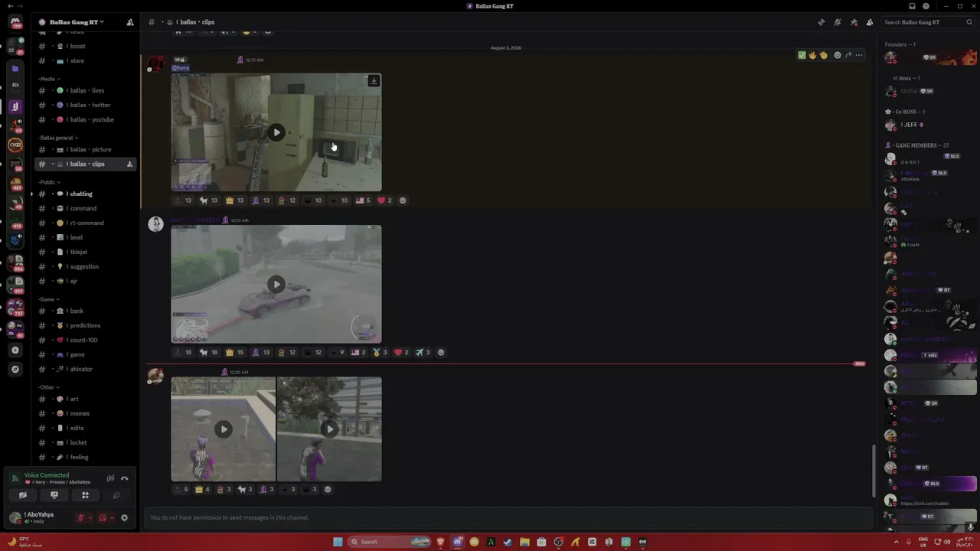Open ! AboYahya user profile panel
The image size is (980, 551).
tap(39, 517)
